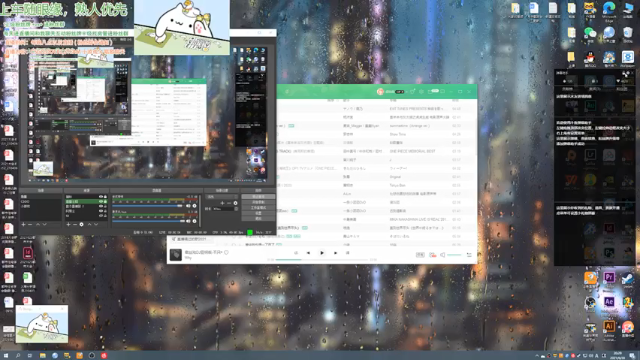The height and width of the screenshot is (360, 640).
Task: Select song row 'ONE PIECE MEMORIAL BEST'
Action: pos(376,151)
